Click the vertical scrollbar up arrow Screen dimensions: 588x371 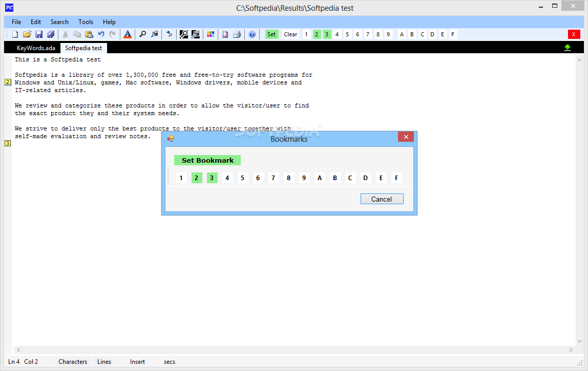coord(580,59)
